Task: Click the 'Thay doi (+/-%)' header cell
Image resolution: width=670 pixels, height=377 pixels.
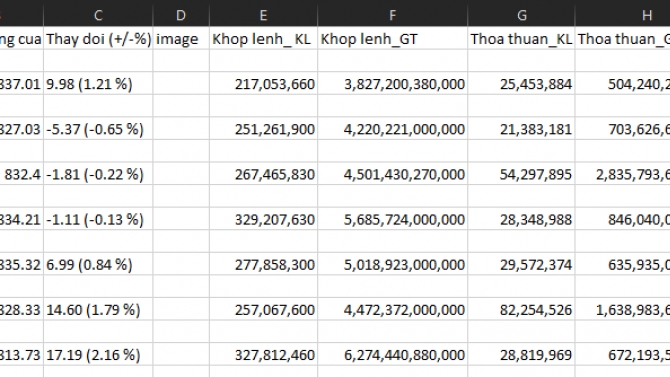Action: click(98, 39)
